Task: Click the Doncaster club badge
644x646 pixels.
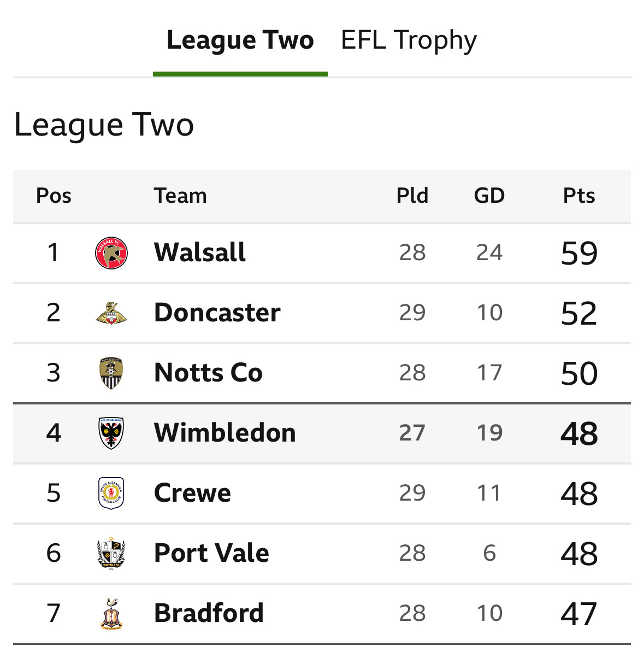Action: (111, 313)
